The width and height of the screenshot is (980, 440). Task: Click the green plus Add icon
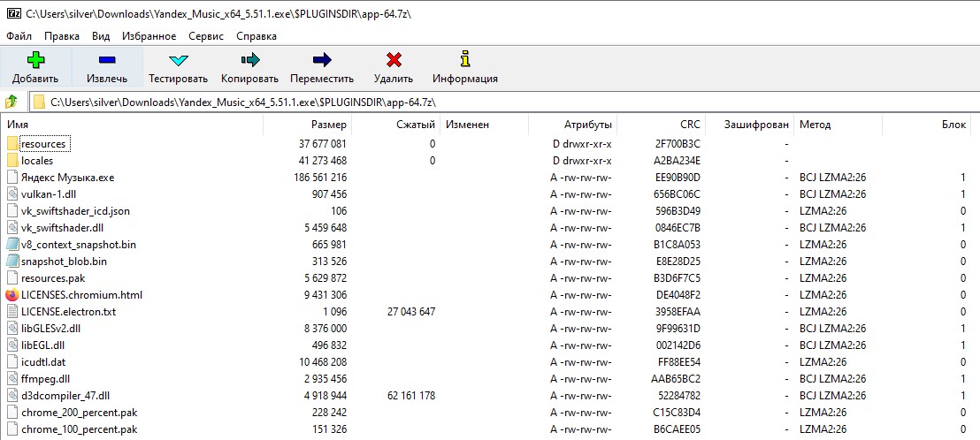pyautogui.click(x=35, y=60)
